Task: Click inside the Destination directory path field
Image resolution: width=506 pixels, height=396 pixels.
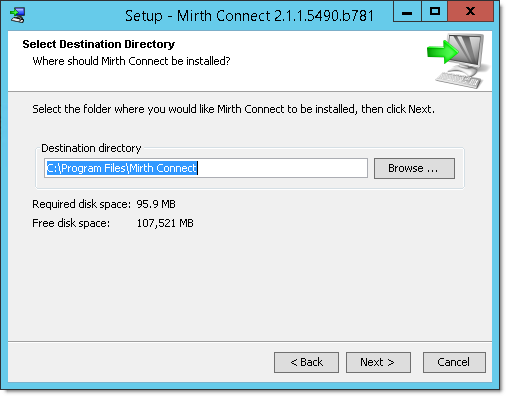Action: pyautogui.click(x=206, y=168)
